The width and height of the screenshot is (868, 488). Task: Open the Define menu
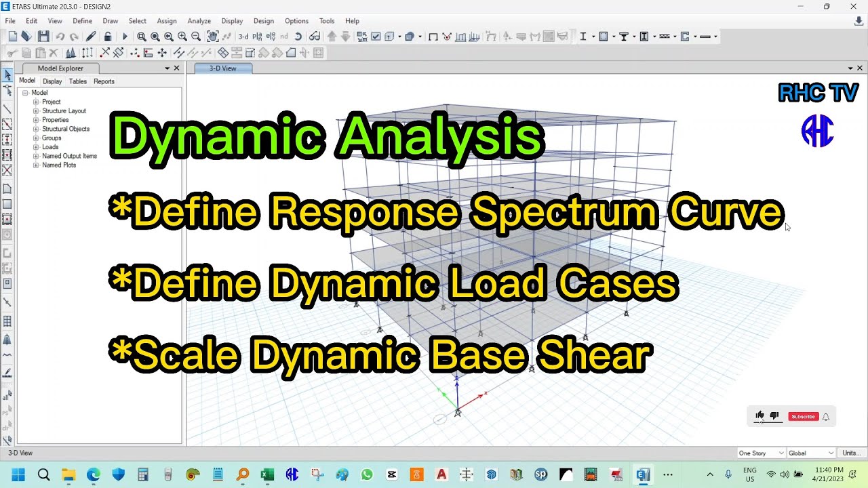coord(82,21)
